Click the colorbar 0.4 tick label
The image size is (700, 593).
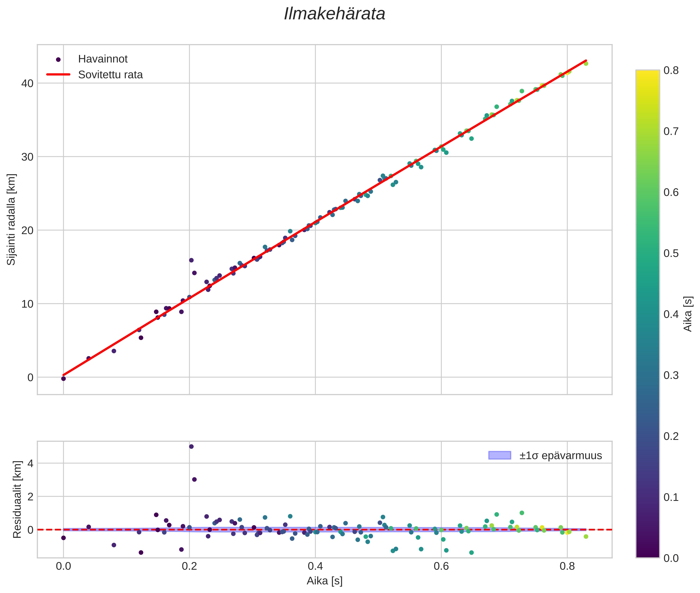[x=671, y=314]
